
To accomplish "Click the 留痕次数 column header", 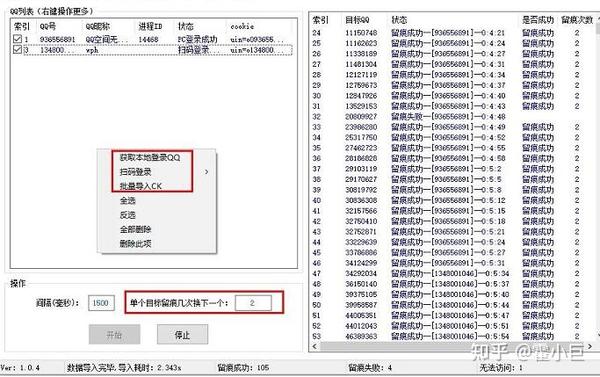I will coord(577,20).
